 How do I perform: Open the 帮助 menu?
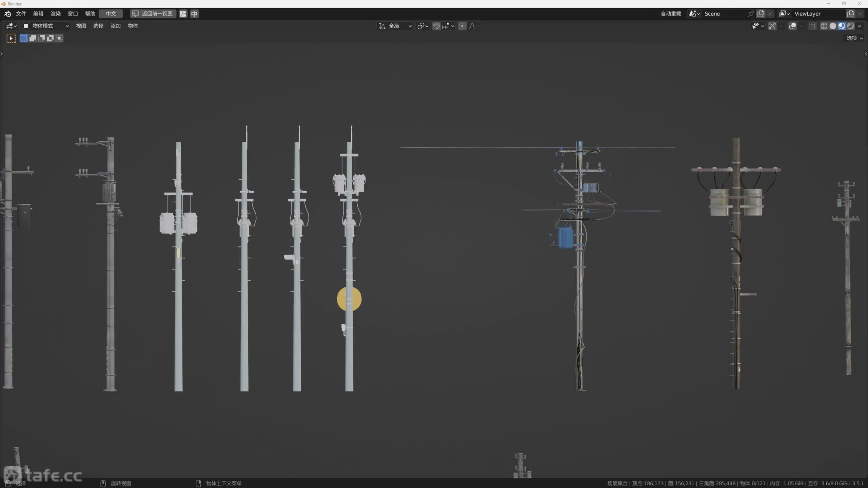(x=90, y=14)
